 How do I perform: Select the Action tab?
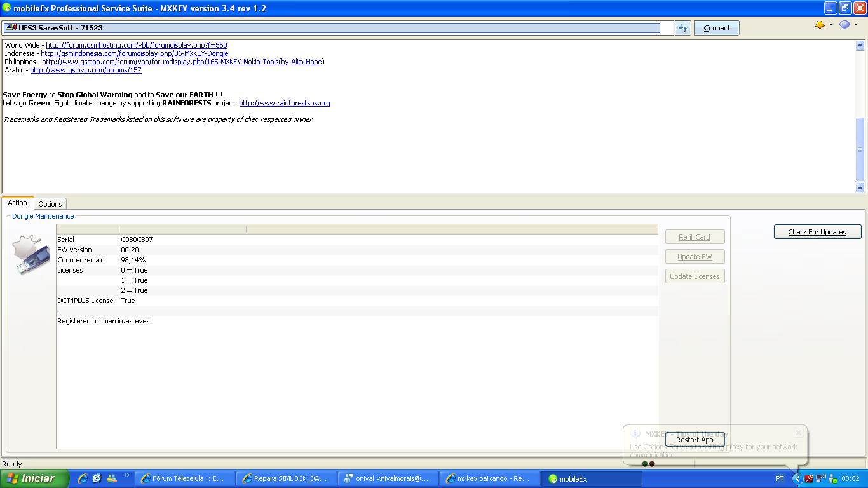[17, 203]
